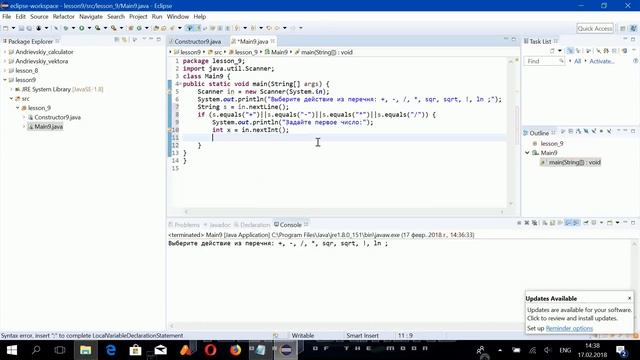Image resolution: width=640 pixels, height=360 pixels.
Task: Click the Coverage launch toolbar icon
Action: 98,28
